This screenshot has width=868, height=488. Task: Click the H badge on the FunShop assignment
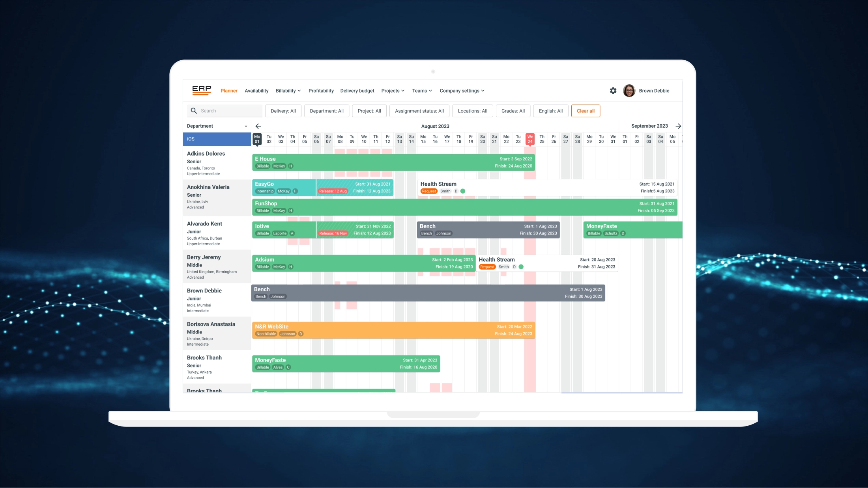point(290,210)
